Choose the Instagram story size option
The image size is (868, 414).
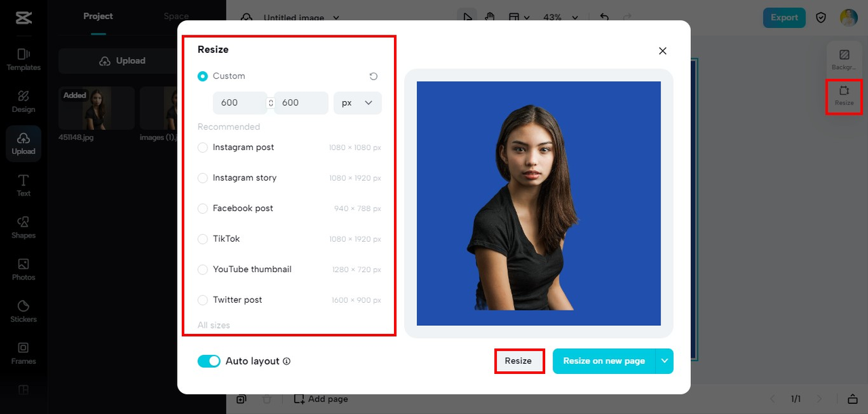tap(290, 178)
